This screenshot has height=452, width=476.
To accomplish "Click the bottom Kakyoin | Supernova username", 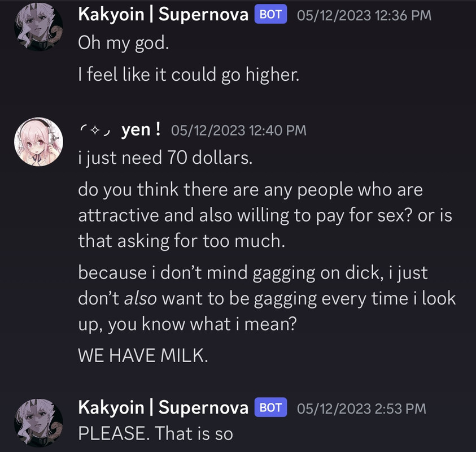I will 163,407.
